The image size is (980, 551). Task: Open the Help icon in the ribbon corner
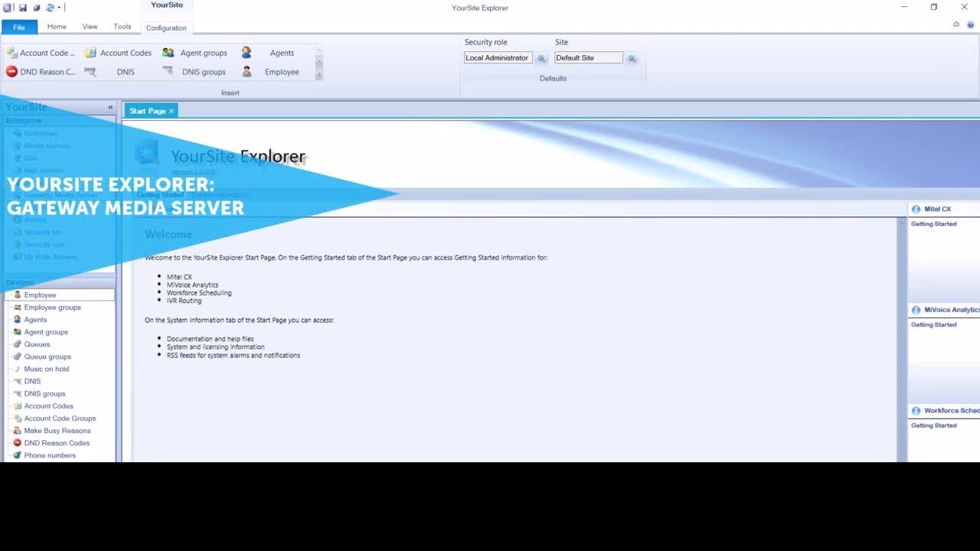coord(970,24)
